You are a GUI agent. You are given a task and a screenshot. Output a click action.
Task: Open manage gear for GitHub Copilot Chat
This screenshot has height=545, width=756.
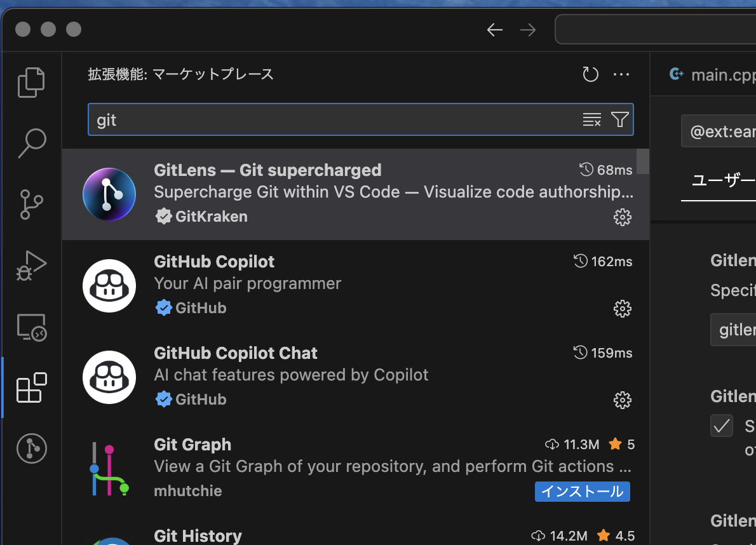coord(623,400)
